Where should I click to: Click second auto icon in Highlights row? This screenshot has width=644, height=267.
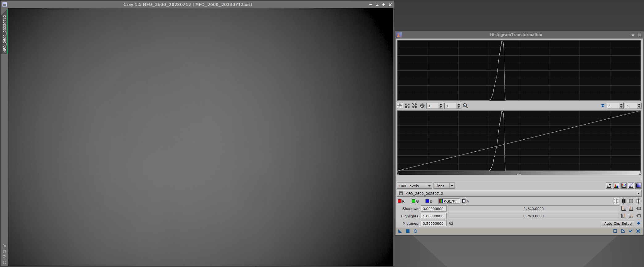(x=631, y=216)
